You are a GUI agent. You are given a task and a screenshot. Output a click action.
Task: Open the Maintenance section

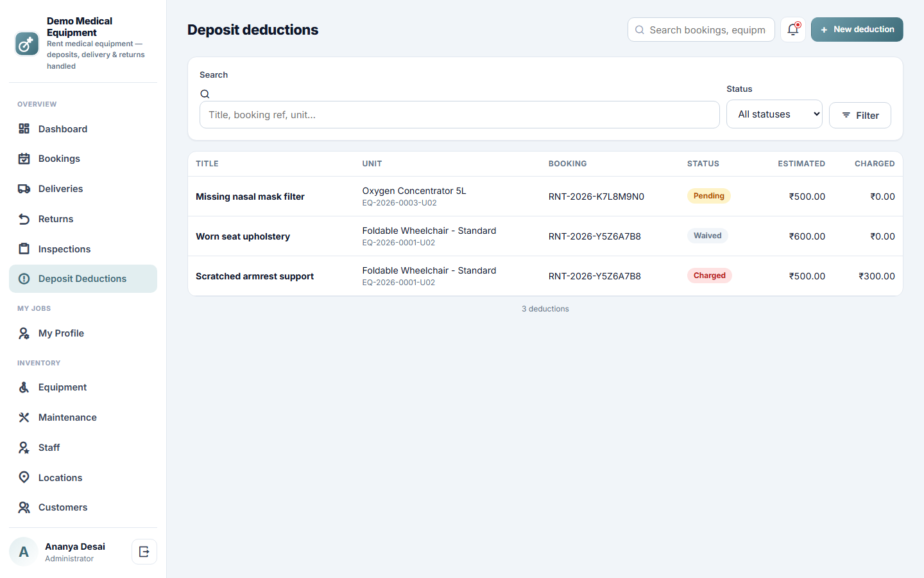83,417
